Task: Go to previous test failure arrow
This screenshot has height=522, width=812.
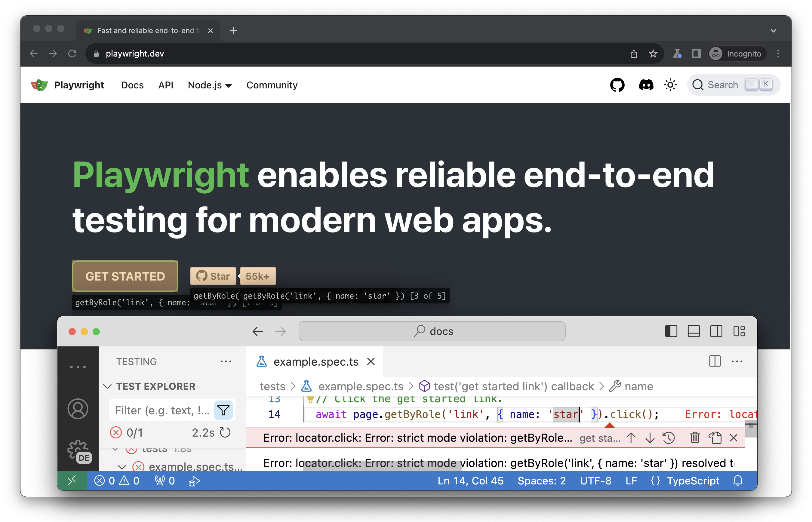Action: (631, 438)
